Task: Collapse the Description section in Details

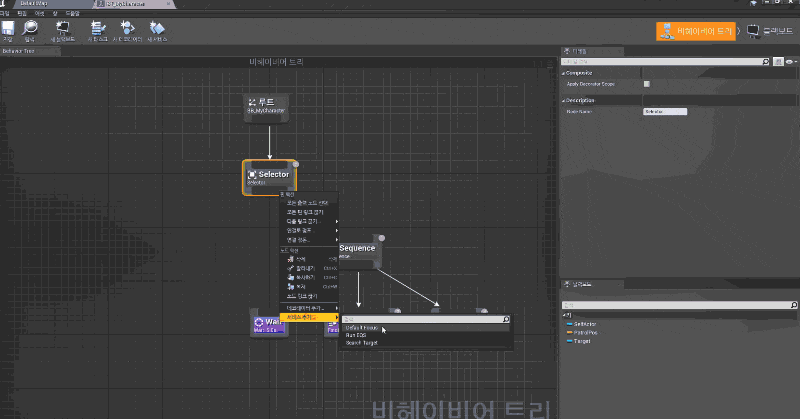Action: pos(564,100)
